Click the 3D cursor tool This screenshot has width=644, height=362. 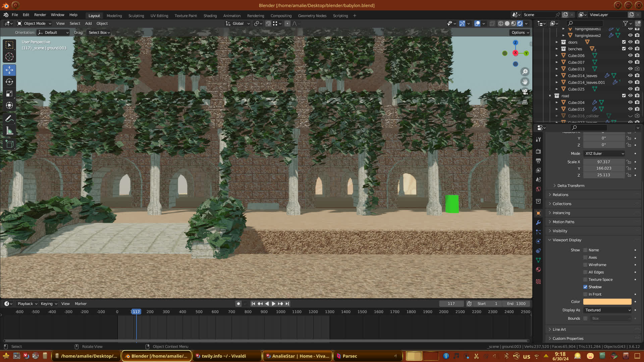[9, 57]
